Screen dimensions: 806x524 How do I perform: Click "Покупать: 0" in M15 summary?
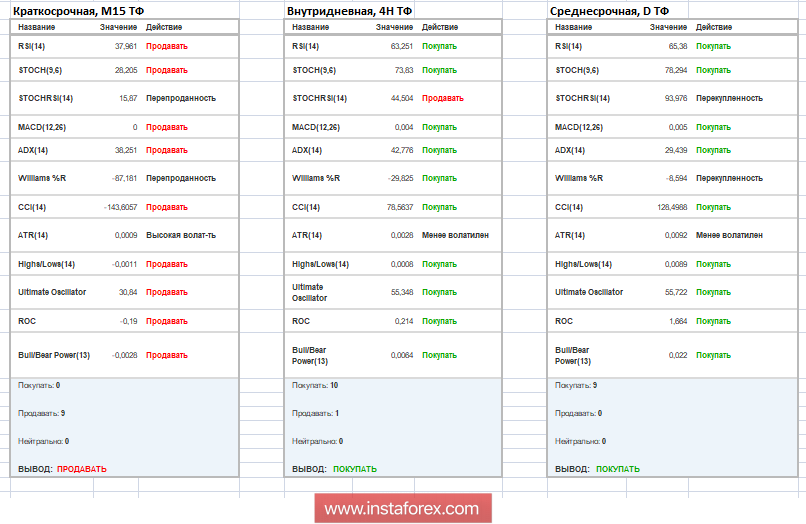pyautogui.click(x=39, y=385)
